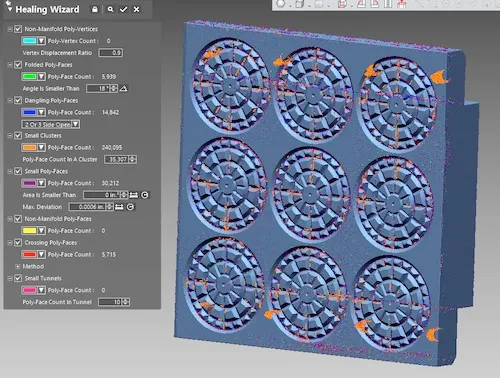Click the yellow Non-Manifold Poly-Faces swatch
Image resolution: width=500 pixels, height=378 pixels.
(29, 231)
